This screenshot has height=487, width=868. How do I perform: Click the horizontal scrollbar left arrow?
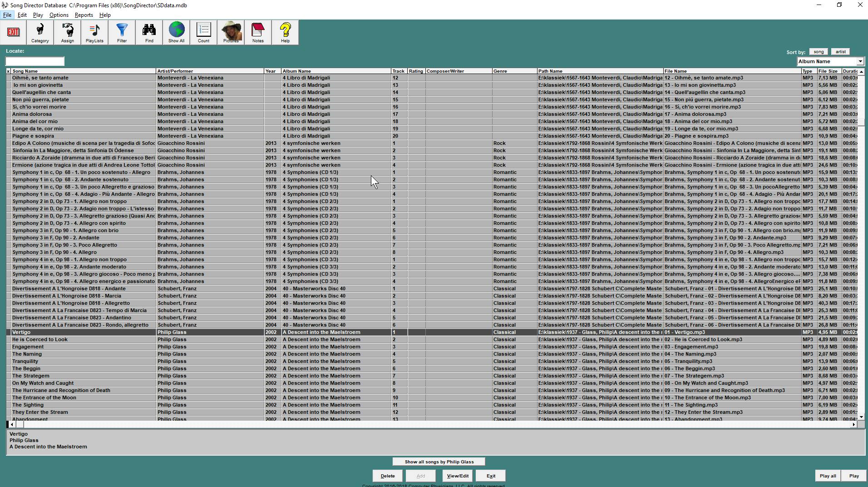pyautogui.click(x=12, y=424)
